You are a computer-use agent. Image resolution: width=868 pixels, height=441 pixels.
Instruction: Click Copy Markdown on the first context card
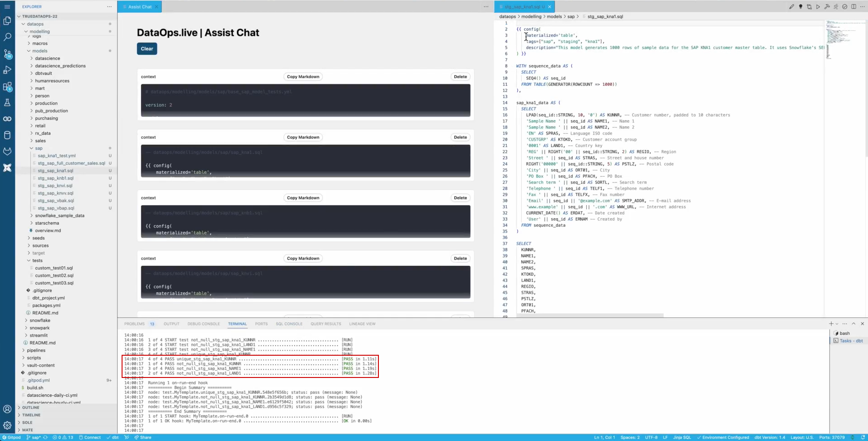pyautogui.click(x=303, y=76)
